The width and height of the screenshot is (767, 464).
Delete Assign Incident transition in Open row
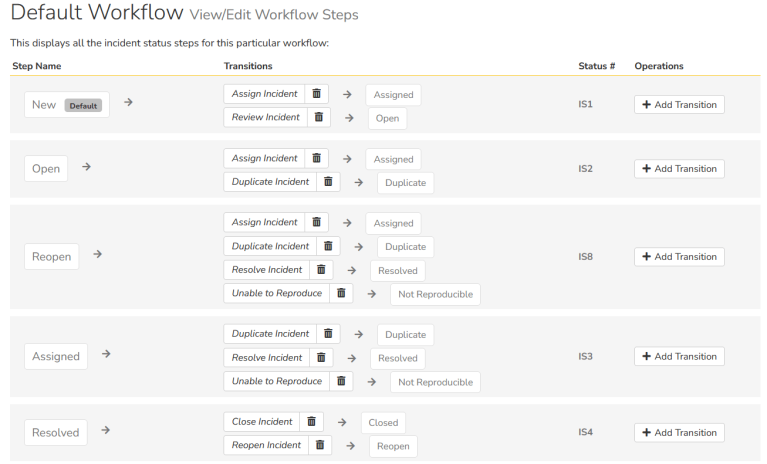pyautogui.click(x=316, y=158)
